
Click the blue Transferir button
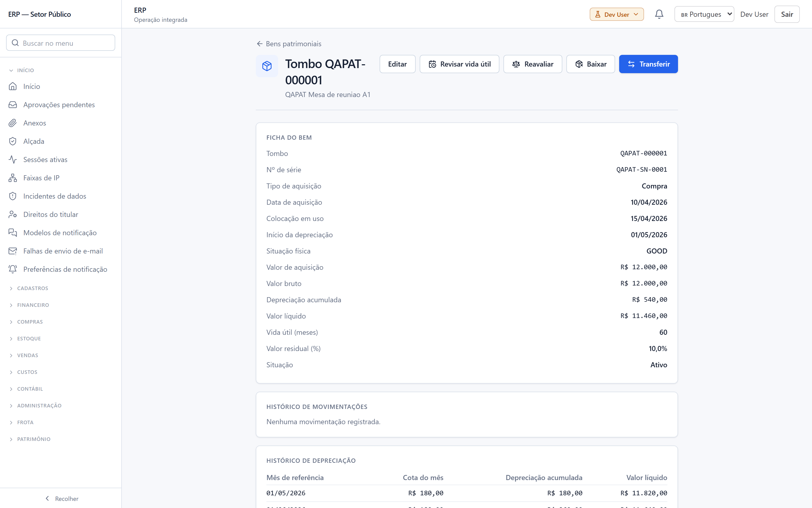pos(648,64)
